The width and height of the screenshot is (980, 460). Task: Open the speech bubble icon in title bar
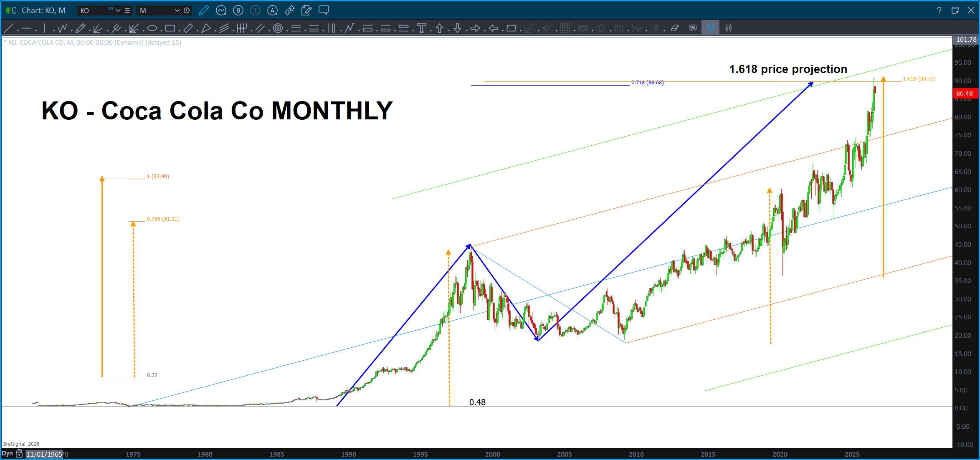tap(324, 10)
